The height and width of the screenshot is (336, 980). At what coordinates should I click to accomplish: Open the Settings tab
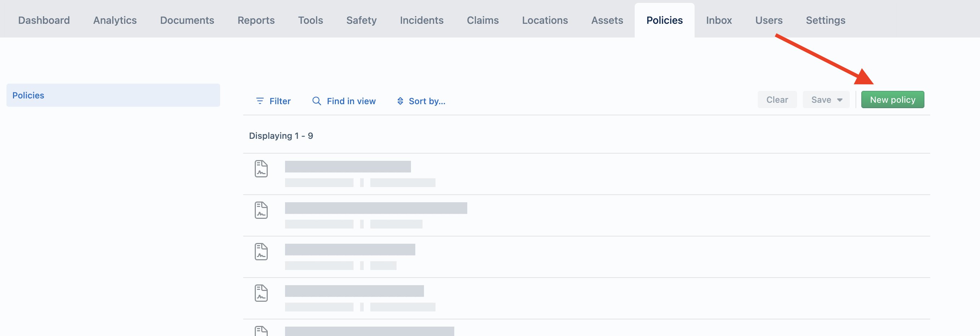[x=825, y=20]
